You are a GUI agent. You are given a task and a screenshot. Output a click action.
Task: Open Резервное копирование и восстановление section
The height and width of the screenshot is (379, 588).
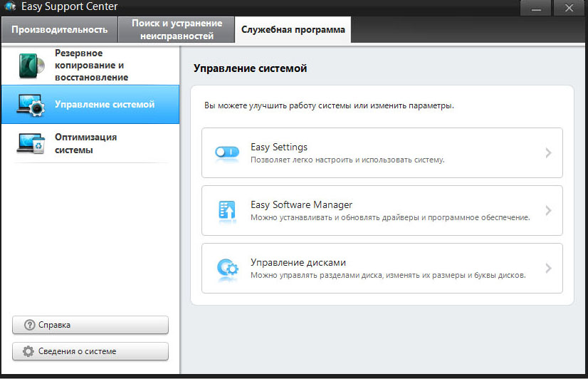click(90, 65)
